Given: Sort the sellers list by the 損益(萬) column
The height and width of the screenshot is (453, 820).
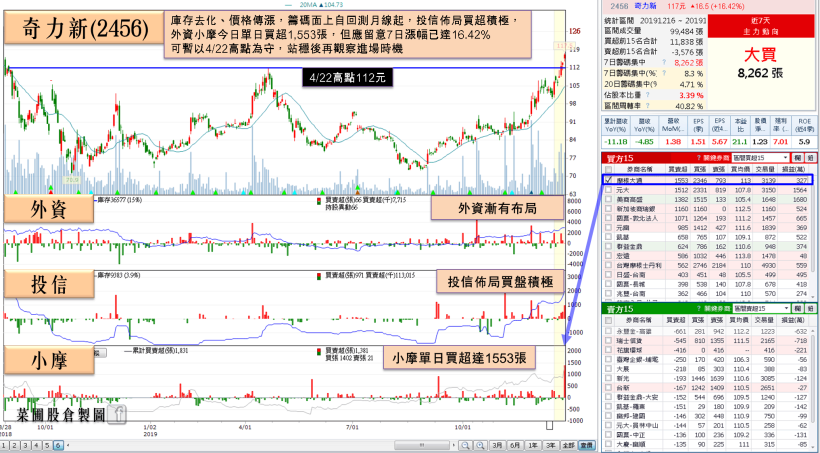Looking at the screenshot, I should coord(794,320).
